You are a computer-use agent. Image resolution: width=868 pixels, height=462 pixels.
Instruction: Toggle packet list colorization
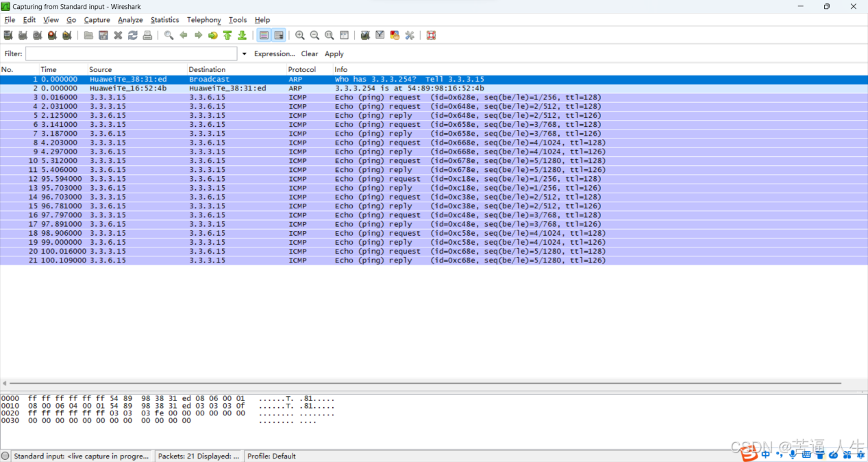(x=264, y=35)
